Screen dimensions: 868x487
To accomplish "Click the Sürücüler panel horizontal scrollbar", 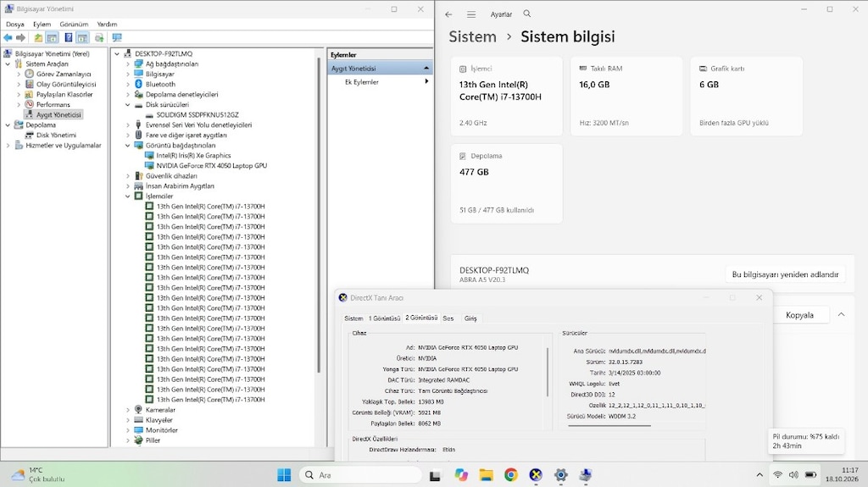I will click(609, 425).
